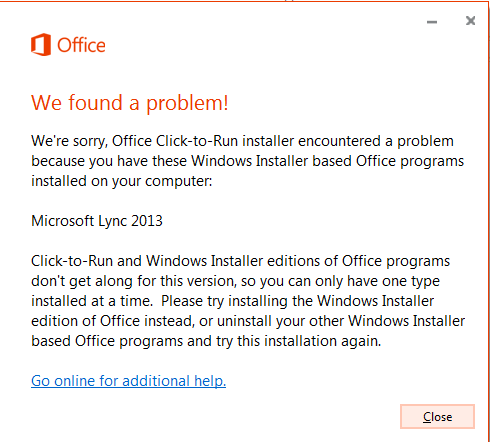Screen dimensions: 490x442
Task: Click the "Office" wordmark beside the logo
Action: point(81,45)
